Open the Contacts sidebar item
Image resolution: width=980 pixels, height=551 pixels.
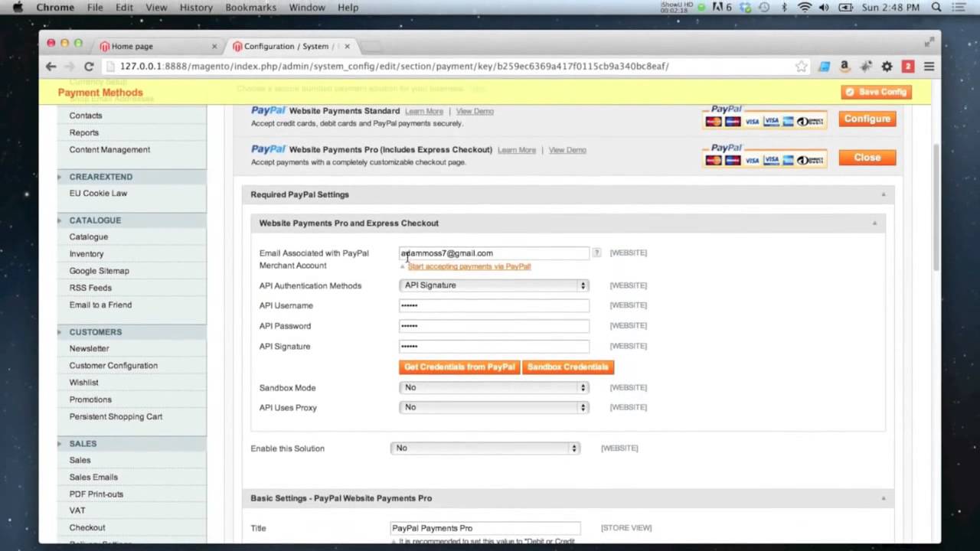tap(86, 116)
